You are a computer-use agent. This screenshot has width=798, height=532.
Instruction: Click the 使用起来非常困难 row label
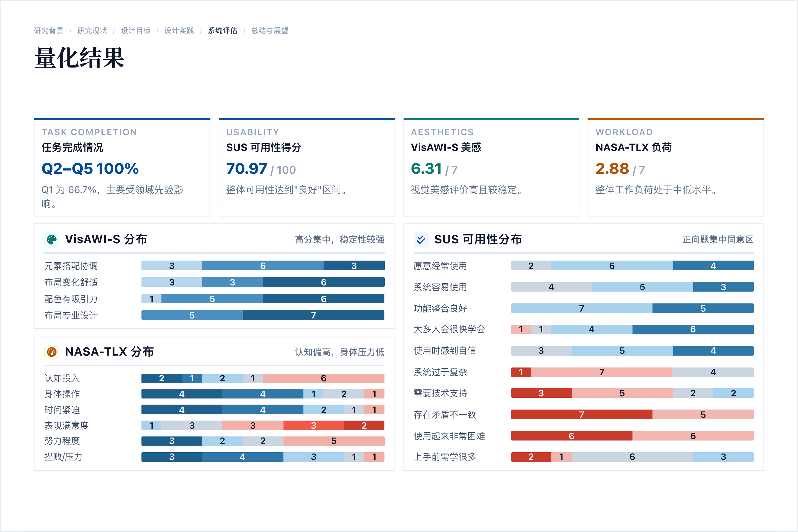(x=449, y=436)
